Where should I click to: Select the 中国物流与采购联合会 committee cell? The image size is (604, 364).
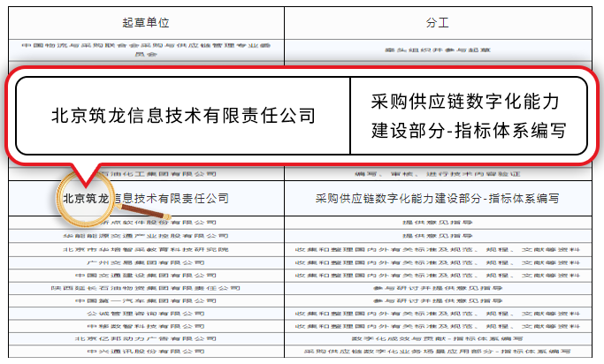[x=145, y=49]
